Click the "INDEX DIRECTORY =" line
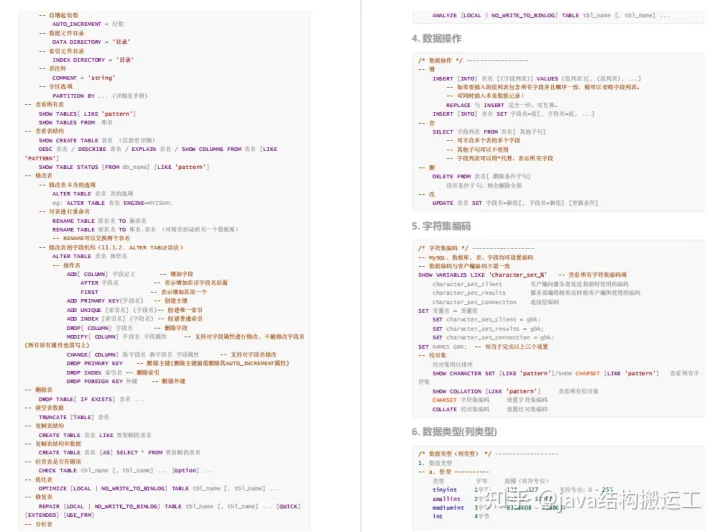This screenshot has width=720, height=532. coord(93,60)
